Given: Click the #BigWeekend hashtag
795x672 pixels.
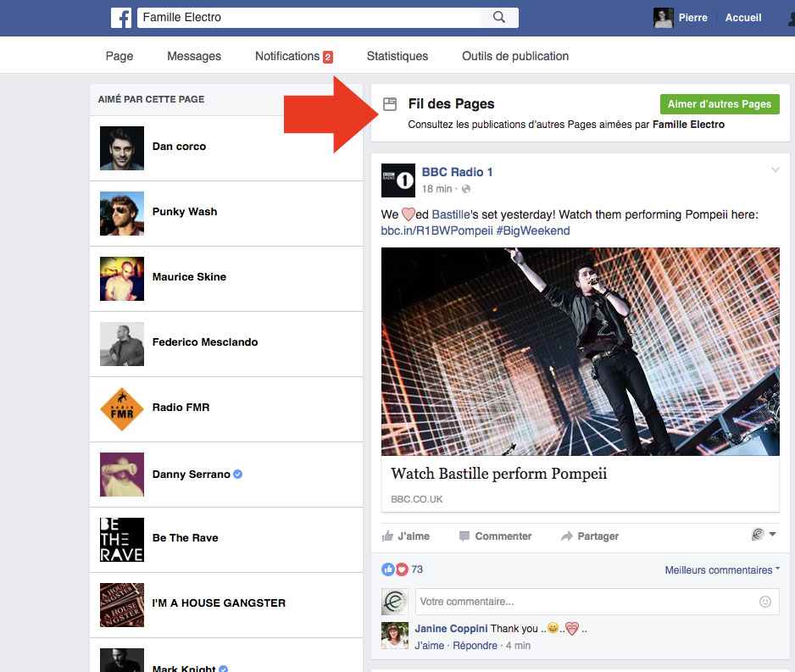Looking at the screenshot, I should coord(533,231).
